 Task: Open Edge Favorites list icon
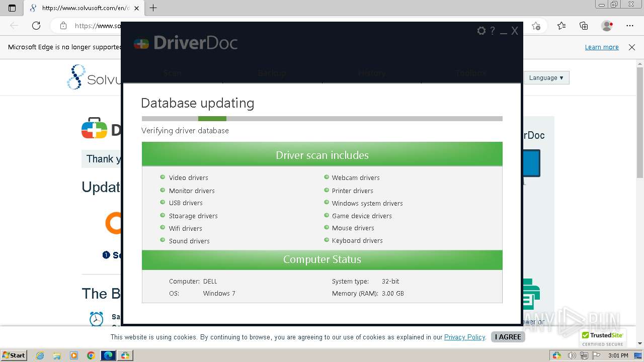561,26
